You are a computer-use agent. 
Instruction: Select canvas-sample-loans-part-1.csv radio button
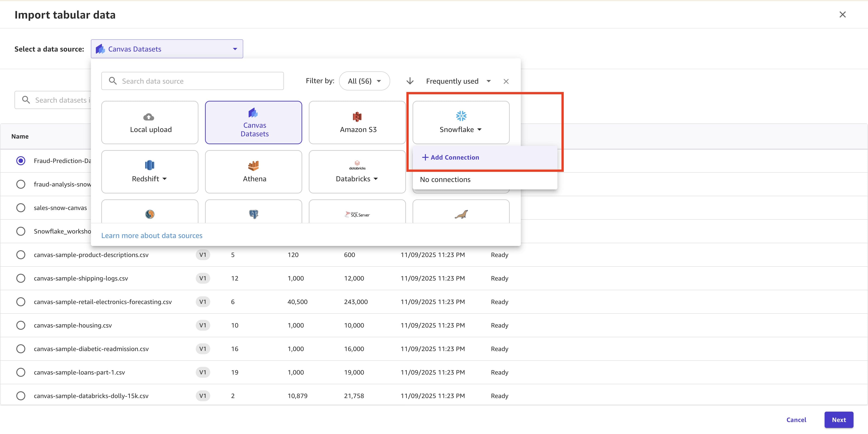pos(21,372)
